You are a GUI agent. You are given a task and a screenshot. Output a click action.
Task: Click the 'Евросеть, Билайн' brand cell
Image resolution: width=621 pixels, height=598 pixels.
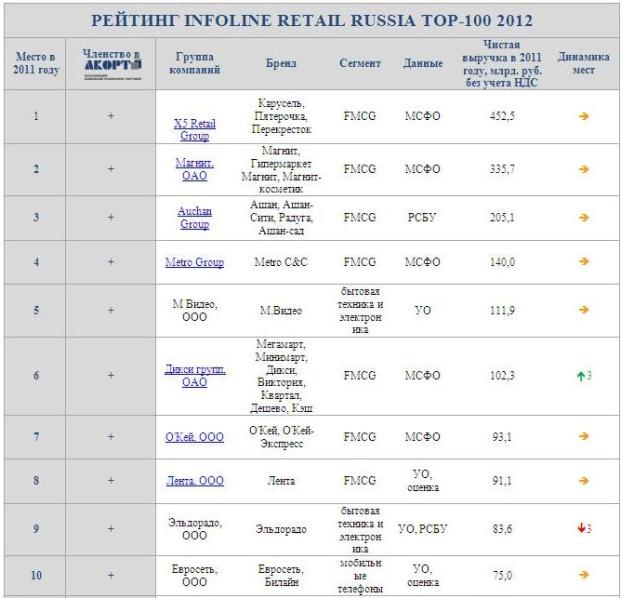(x=281, y=575)
